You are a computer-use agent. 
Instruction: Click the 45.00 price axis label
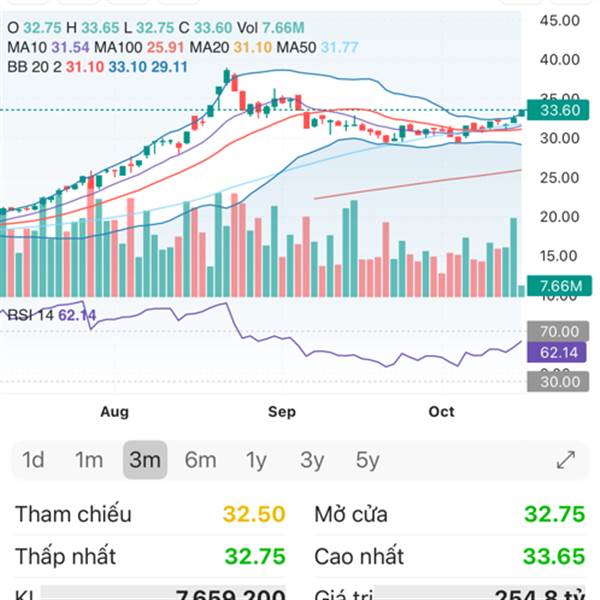(x=559, y=20)
